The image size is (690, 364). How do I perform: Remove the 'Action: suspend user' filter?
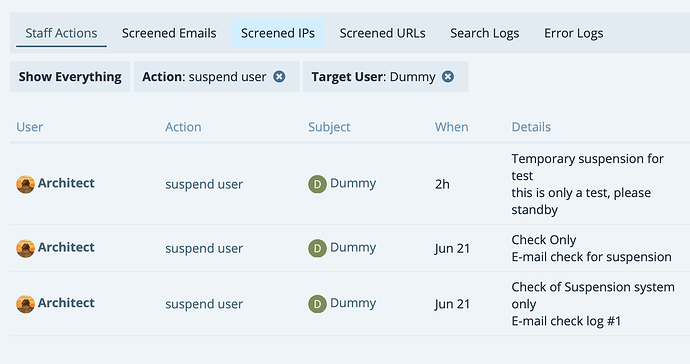279,77
